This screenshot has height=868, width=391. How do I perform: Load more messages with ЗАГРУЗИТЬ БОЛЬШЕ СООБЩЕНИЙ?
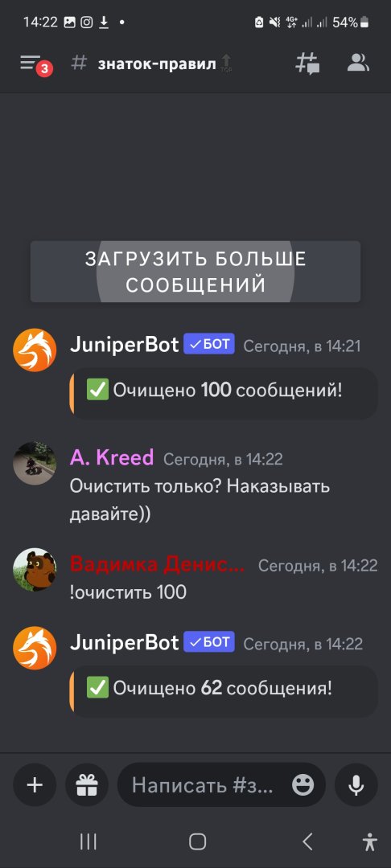point(195,272)
